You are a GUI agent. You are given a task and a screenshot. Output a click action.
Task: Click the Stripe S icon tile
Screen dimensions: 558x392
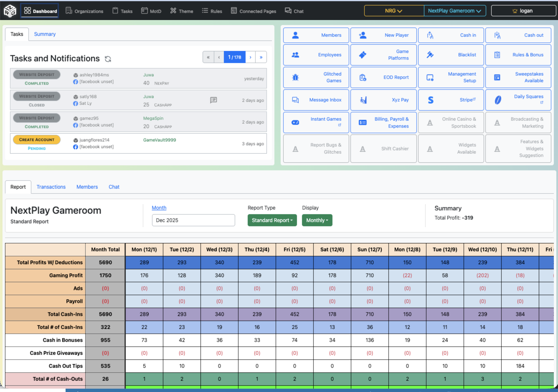coord(430,100)
